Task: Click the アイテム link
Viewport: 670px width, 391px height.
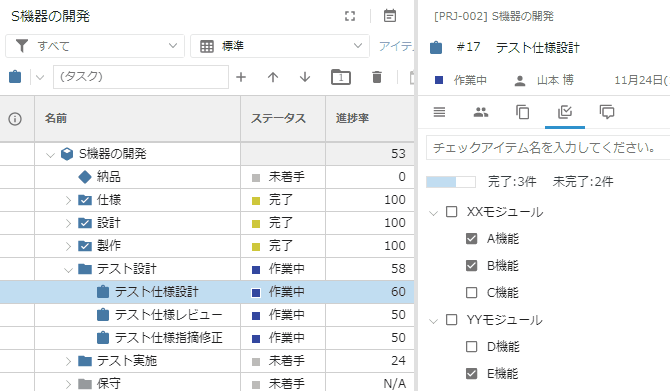Action: coord(396,46)
